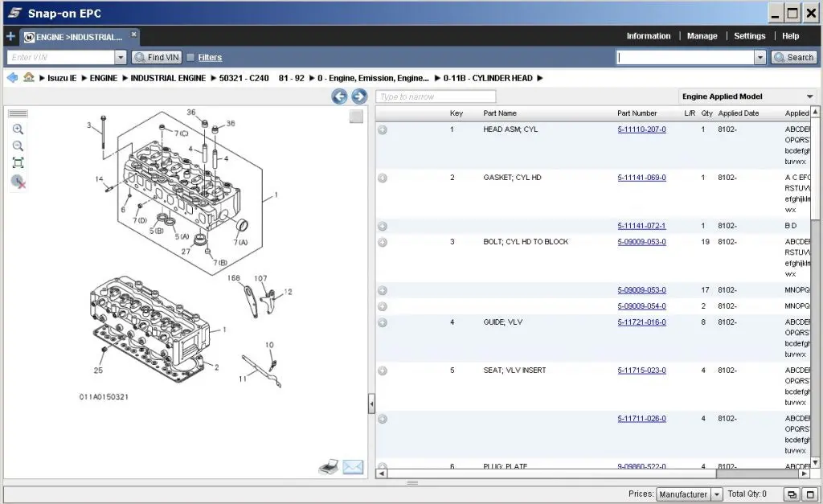Open Engine Applied Model dropdown
The height and width of the screenshot is (504, 823).
click(747, 96)
